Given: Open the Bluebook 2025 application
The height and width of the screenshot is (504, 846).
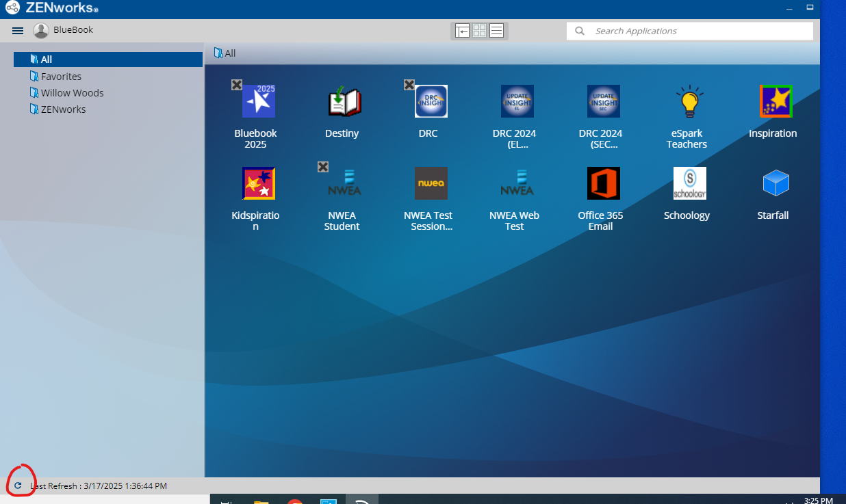Looking at the screenshot, I should pyautogui.click(x=258, y=102).
